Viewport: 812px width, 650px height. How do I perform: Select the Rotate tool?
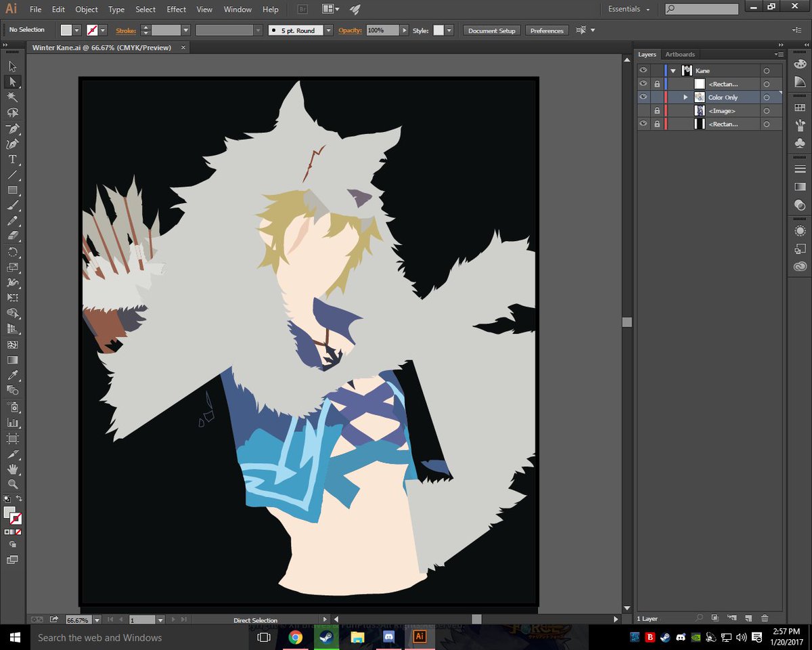pyautogui.click(x=12, y=252)
